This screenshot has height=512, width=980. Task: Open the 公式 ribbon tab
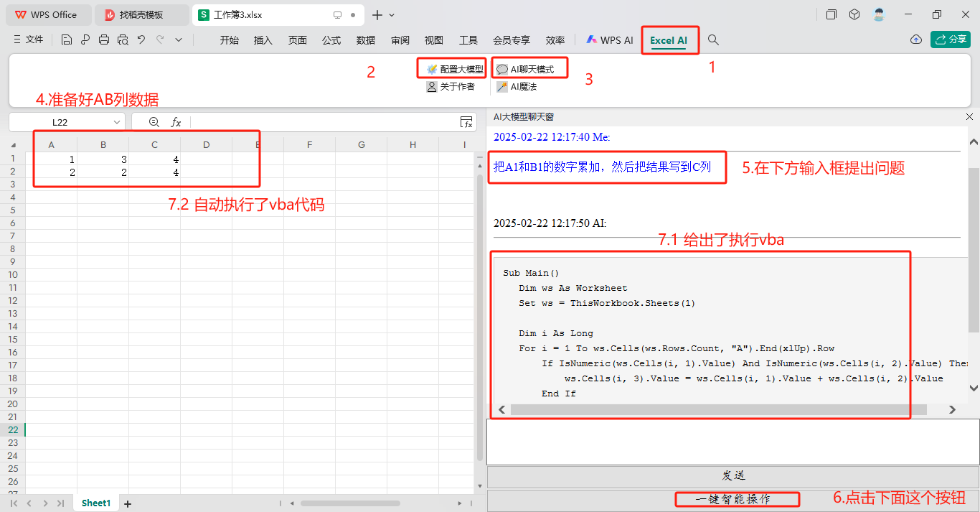[x=331, y=40]
